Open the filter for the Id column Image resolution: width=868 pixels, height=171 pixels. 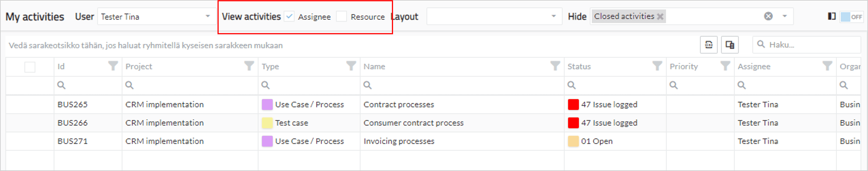click(113, 66)
